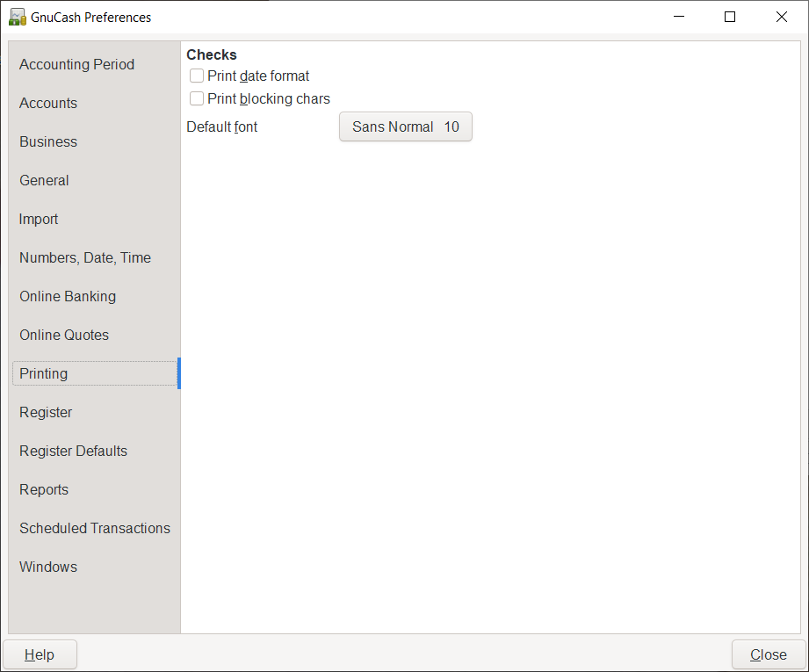Select the Business tab
The width and height of the screenshot is (809, 672).
(x=48, y=141)
